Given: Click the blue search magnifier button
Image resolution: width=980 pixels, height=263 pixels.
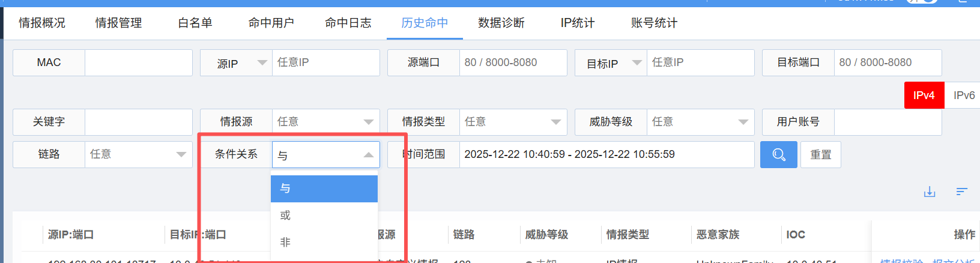Looking at the screenshot, I should coord(778,155).
